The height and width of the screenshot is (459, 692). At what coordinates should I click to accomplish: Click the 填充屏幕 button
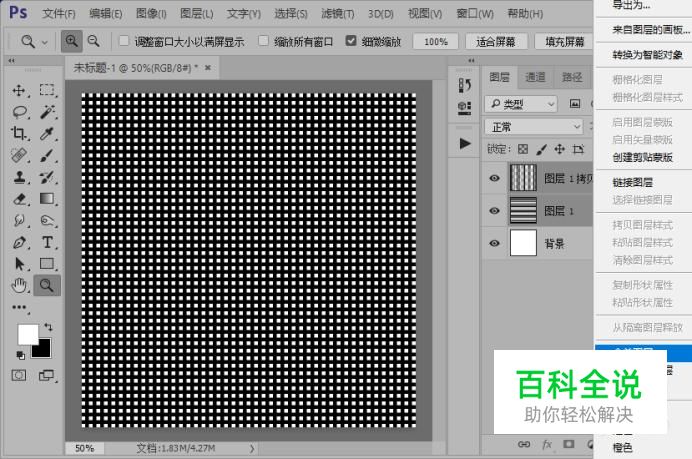[565, 42]
